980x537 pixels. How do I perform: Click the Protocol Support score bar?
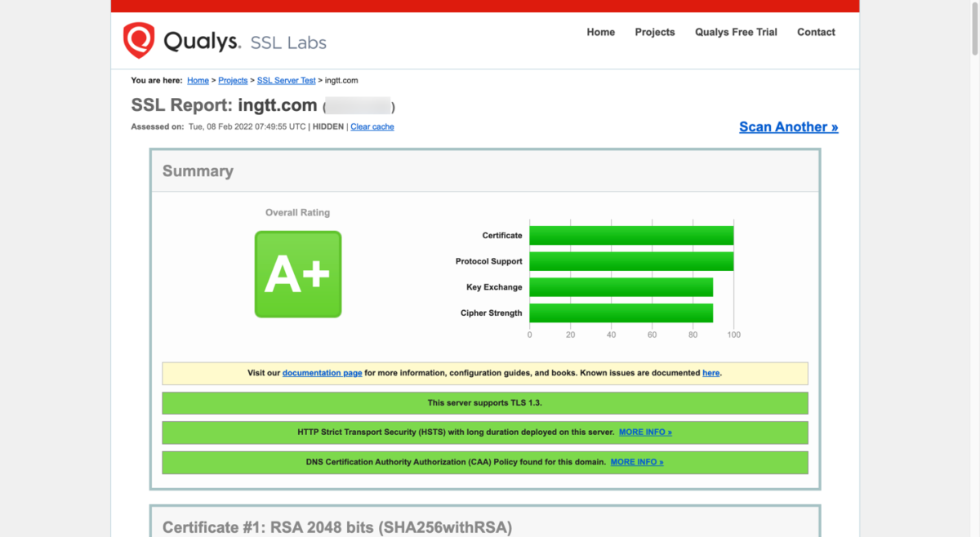(631, 261)
